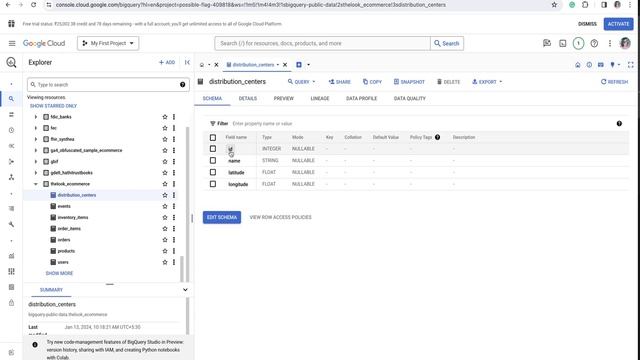Select the Schema tab
The image size is (640, 360).
[x=212, y=98]
